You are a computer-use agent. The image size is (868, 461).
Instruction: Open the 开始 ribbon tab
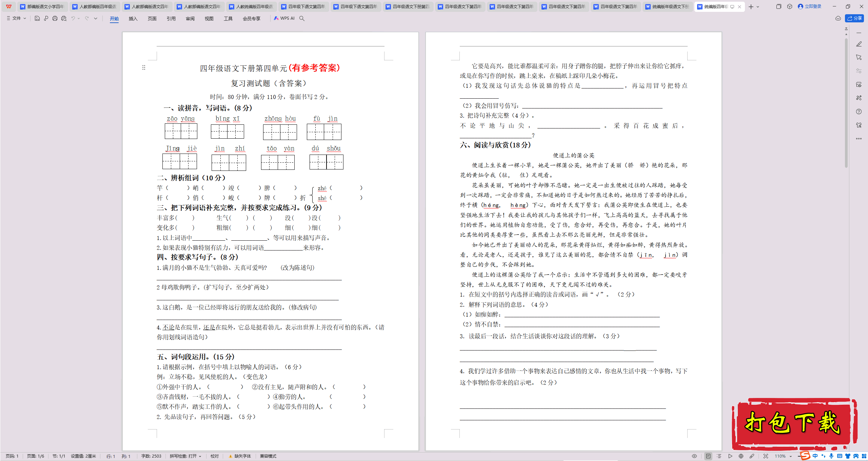coord(114,19)
